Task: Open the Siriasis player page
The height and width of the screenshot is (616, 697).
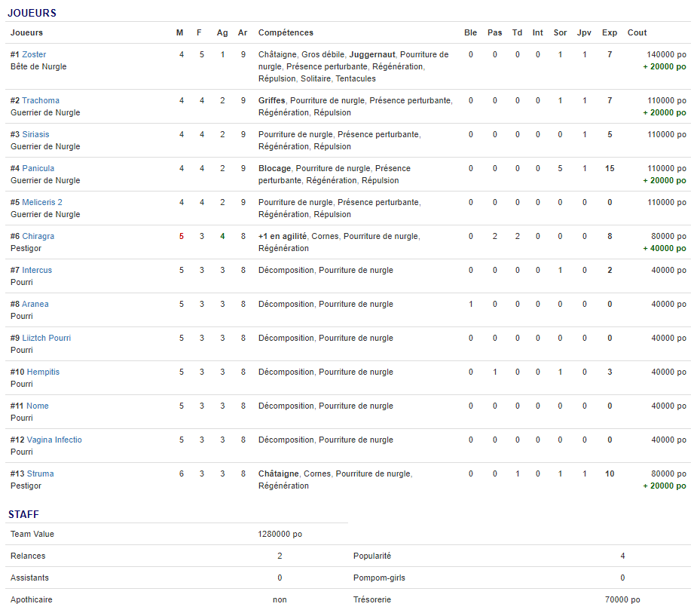Action: click(35, 134)
